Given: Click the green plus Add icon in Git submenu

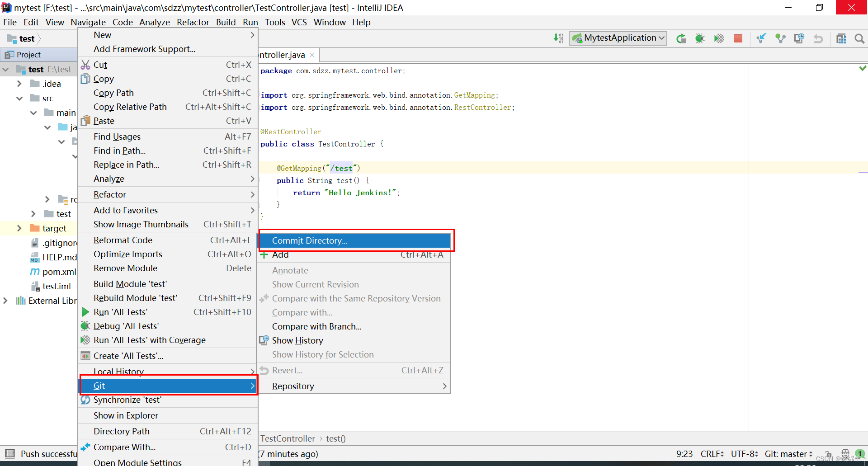Looking at the screenshot, I should (x=264, y=255).
